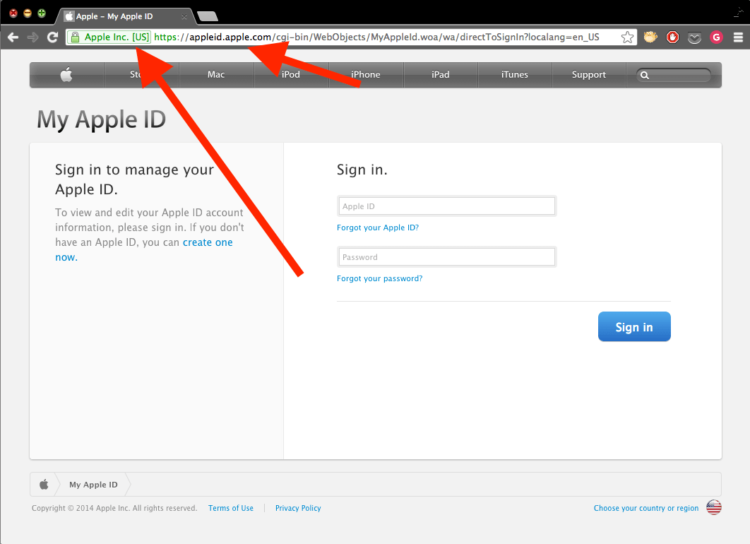Viewport: 750px width, 544px height.
Task: Open the Support navigation item
Action: tap(589, 75)
